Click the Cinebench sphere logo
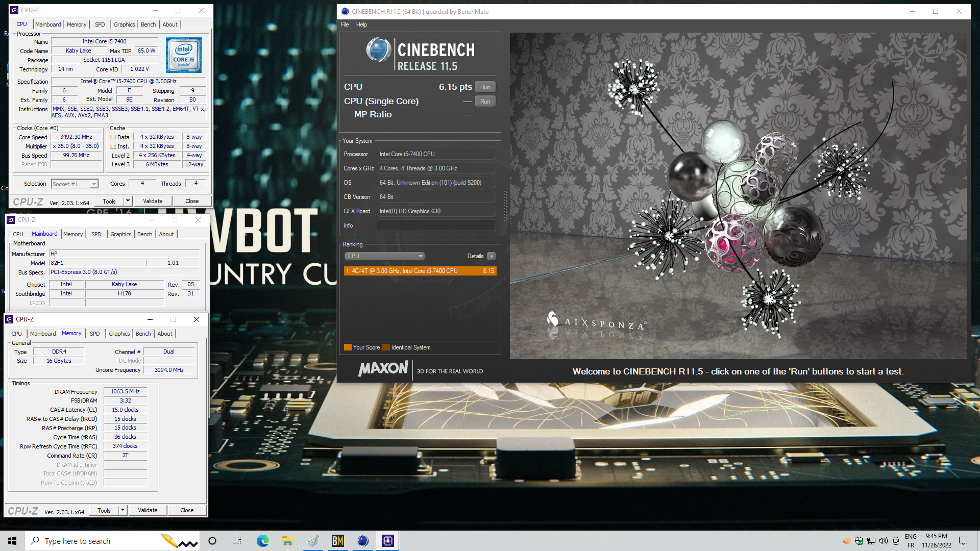980x551 pixels. (x=379, y=51)
